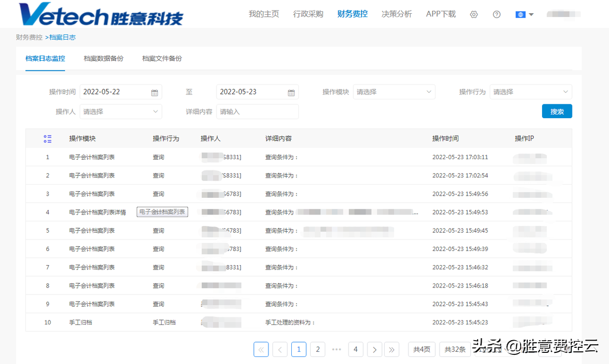The height and width of the screenshot is (364, 609).
Task: Expand 操作人 dropdown
Action: coord(121,112)
